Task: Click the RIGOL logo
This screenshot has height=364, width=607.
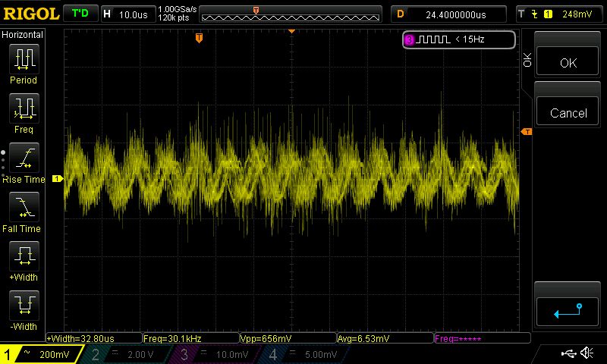Action: 31,14
